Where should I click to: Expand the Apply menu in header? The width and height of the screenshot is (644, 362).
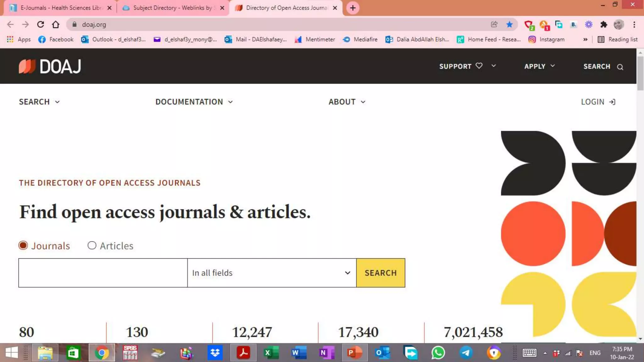click(x=539, y=66)
